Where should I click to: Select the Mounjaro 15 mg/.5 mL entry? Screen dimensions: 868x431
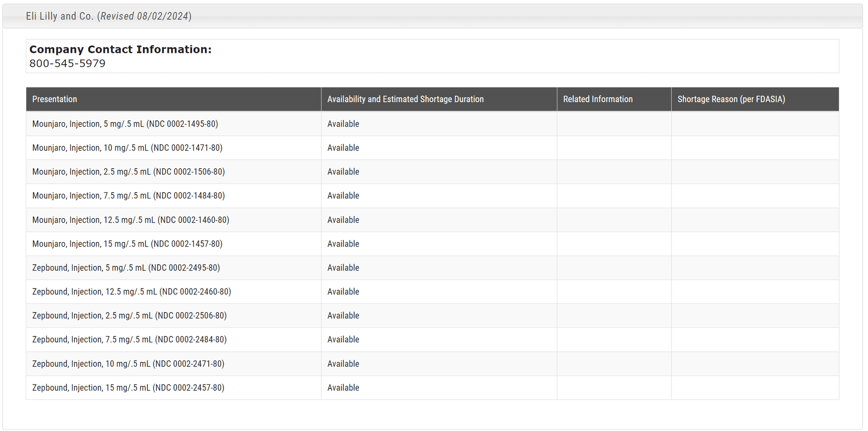127,244
